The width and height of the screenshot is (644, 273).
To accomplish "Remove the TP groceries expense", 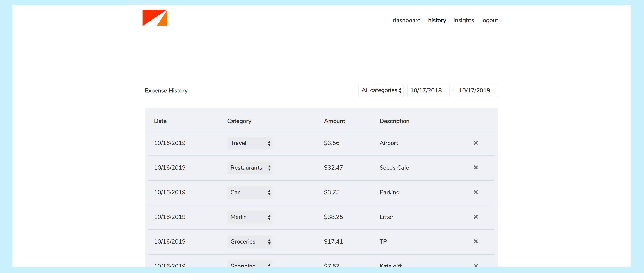I will tap(475, 241).
